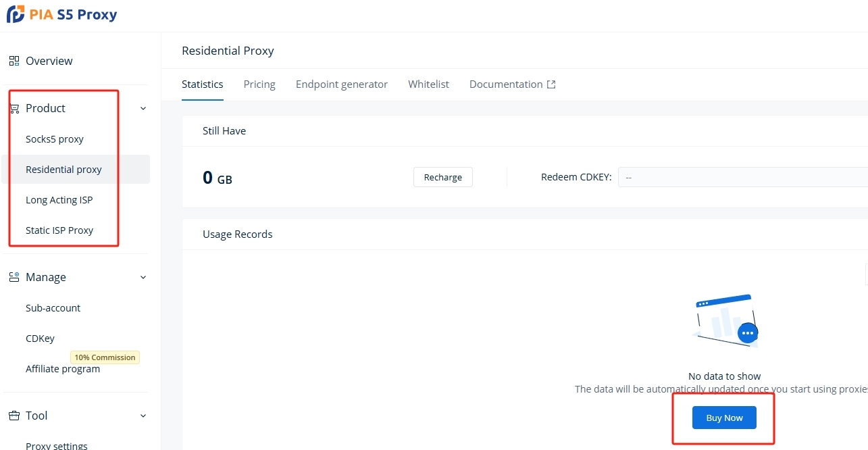Click the Documentation external-link icon
Screen dimensions: 868x450
click(x=551, y=84)
